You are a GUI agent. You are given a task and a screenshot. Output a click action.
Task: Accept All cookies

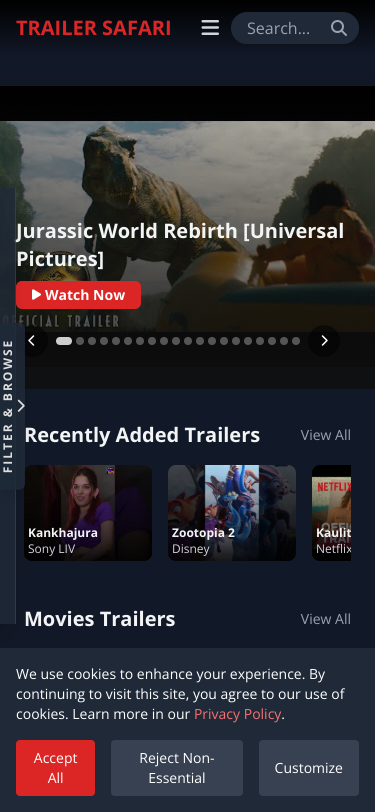click(55, 768)
